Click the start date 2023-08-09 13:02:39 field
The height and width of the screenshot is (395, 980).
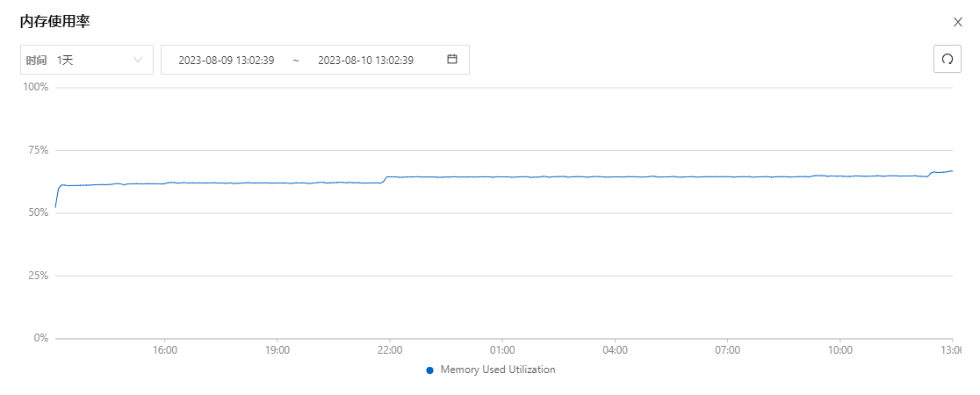coord(227,61)
